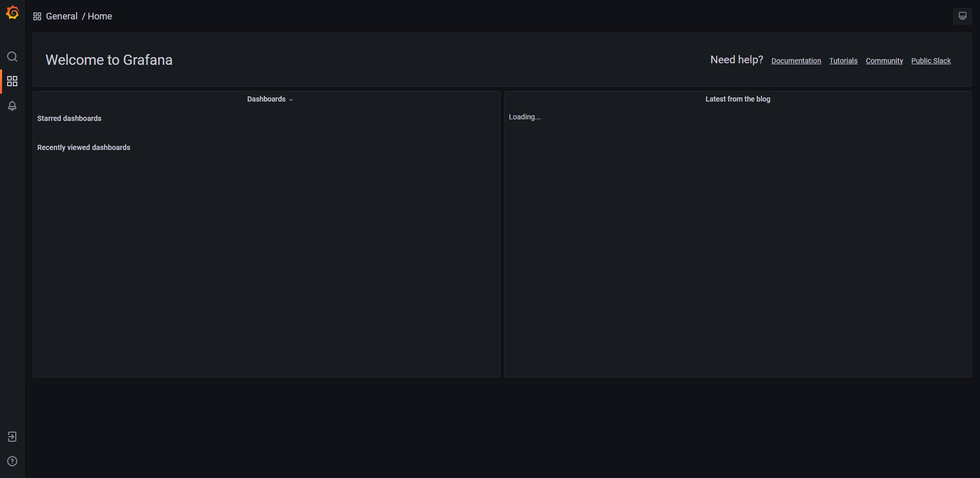Open the Public Slack link
Viewport: 980px width, 478px height.
pos(931,61)
